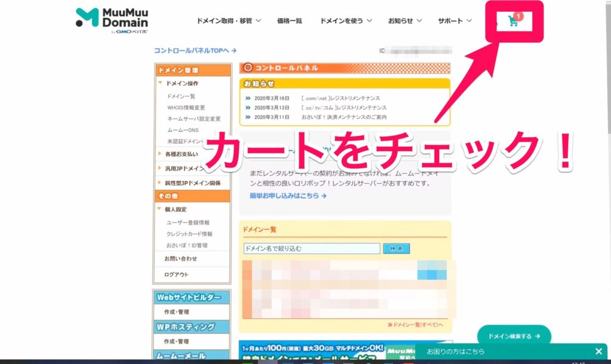The width and height of the screenshot is (611, 364).
Task: Click 簡単お申し込みはこちら link
Action: click(x=288, y=196)
